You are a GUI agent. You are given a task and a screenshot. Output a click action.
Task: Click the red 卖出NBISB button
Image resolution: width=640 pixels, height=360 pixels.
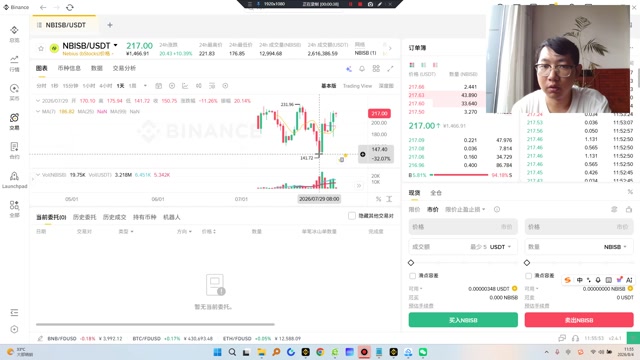click(579, 320)
